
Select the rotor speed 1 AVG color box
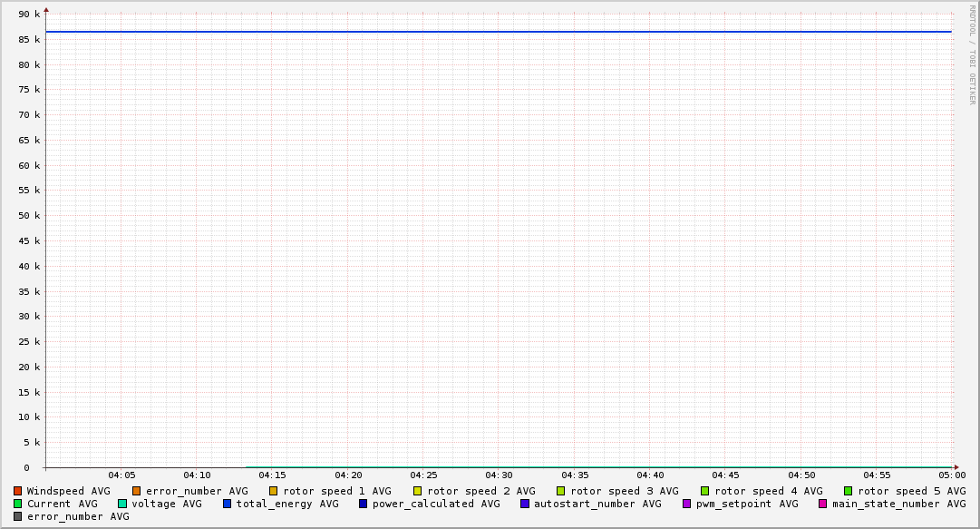coord(273,491)
